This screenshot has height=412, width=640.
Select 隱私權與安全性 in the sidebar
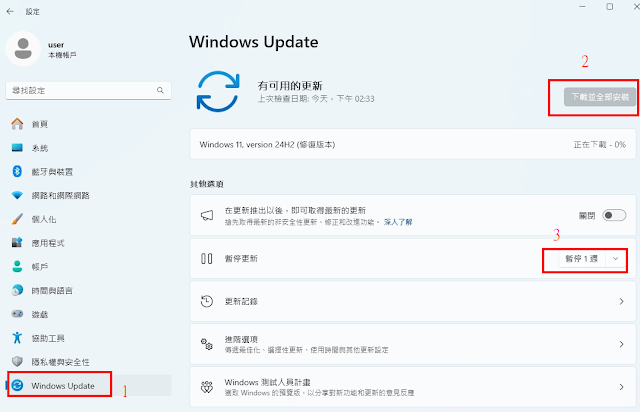[x=89, y=361]
